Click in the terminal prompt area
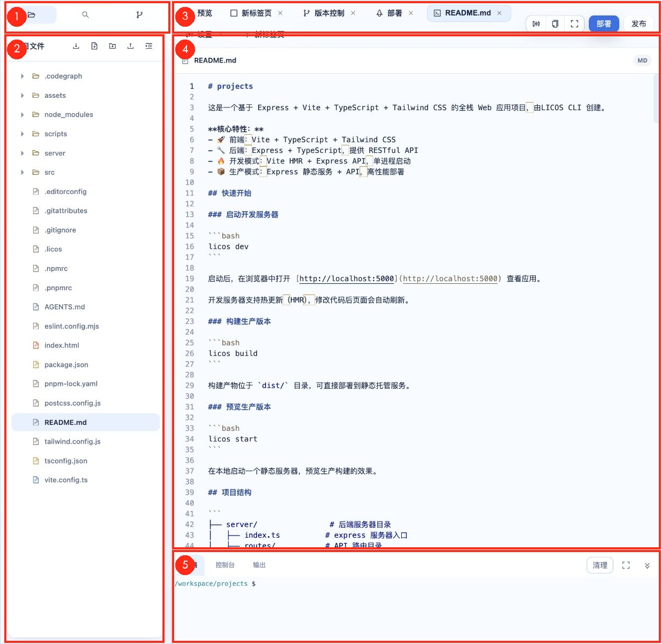 click(x=417, y=609)
